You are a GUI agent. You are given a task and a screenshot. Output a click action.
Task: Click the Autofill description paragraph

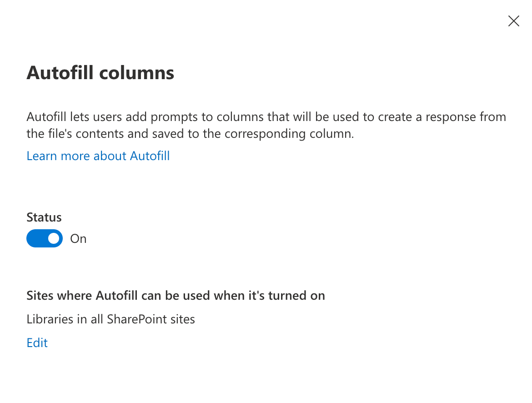(x=266, y=125)
